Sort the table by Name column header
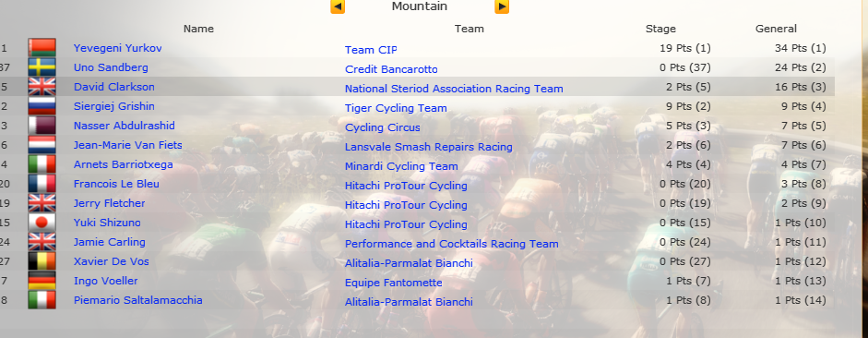 198,29
